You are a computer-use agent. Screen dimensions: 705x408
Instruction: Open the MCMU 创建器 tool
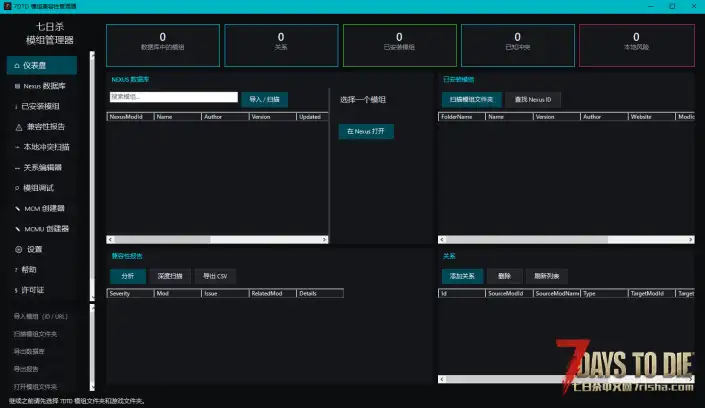42,229
